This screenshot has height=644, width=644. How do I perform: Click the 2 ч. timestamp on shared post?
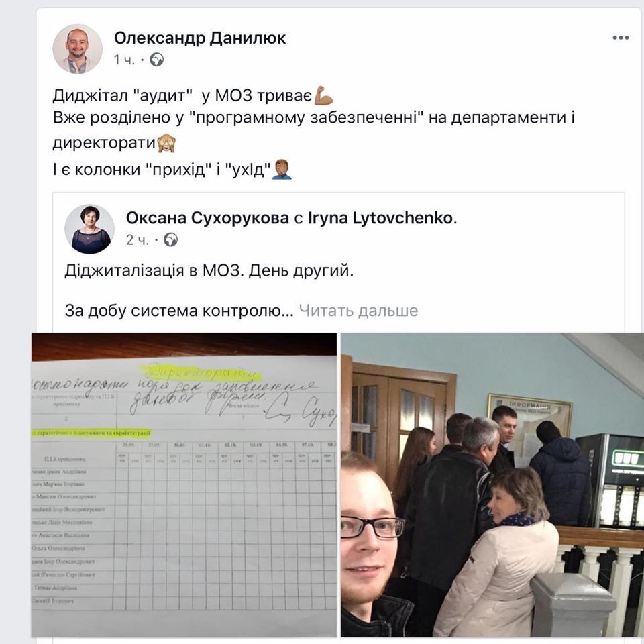[x=137, y=240]
